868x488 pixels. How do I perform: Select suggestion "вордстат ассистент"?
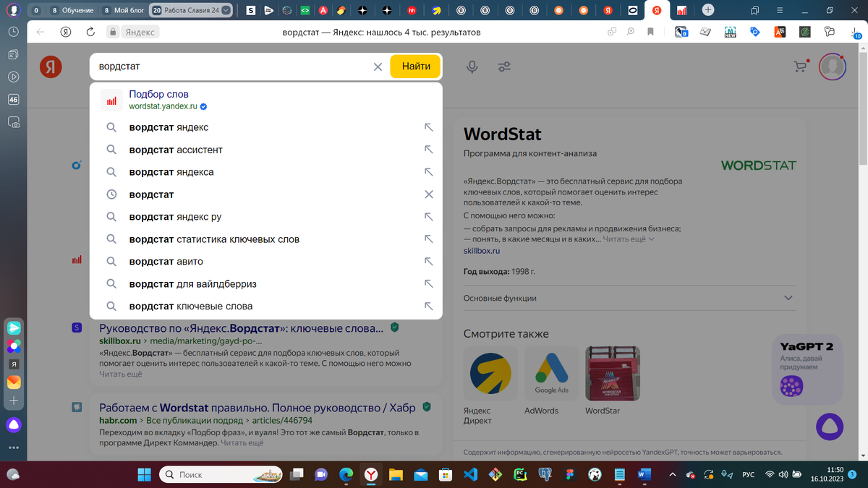point(266,150)
